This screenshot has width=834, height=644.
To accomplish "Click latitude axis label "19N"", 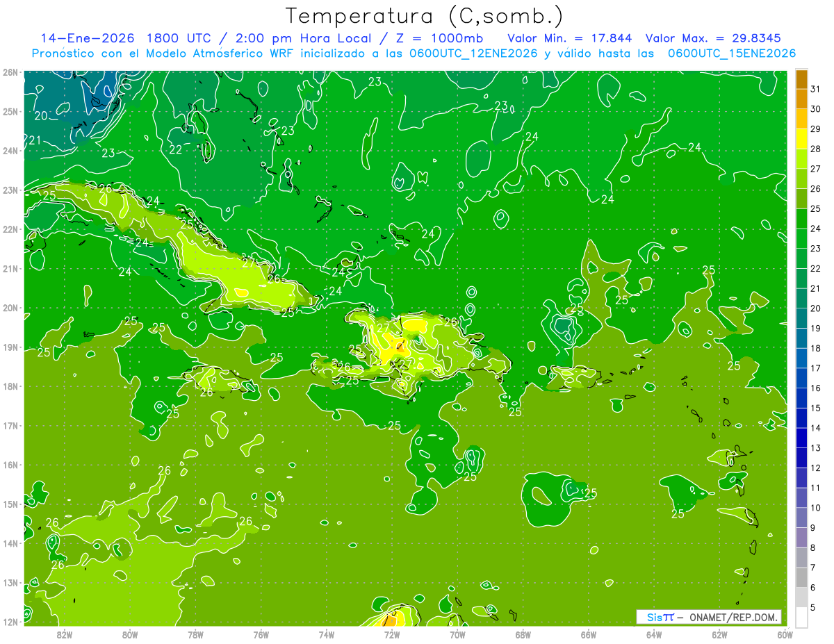I will [10, 347].
